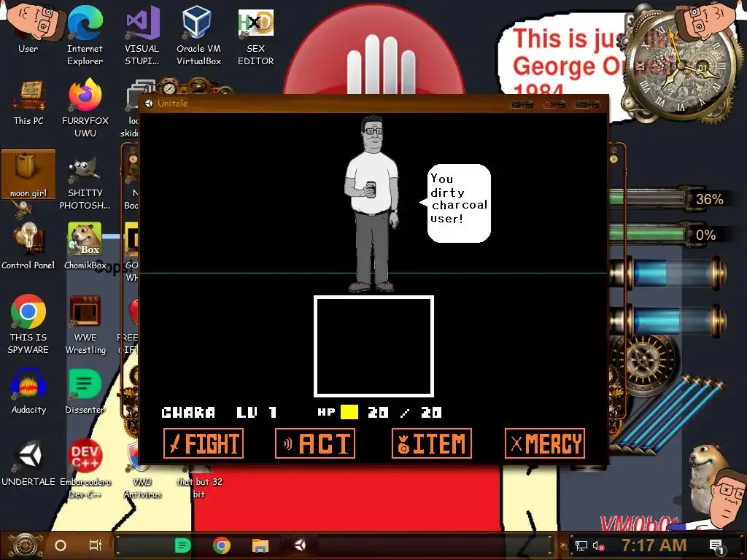This screenshot has width=747, height=560.
Task: Launch WWE Wrestling desktop shortcut
Action: pyautogui.click(x=85, y=324)
